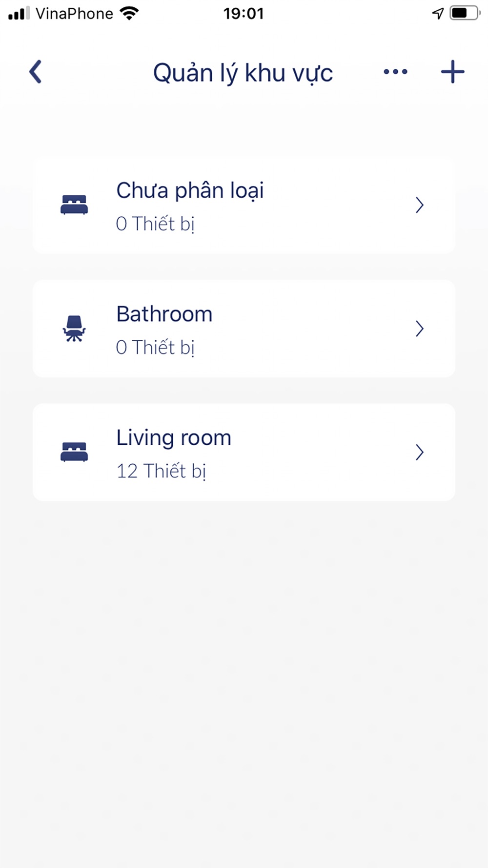Viewport: 488px width, 868px height.
Task: Expand Living room using its chevron
Action: pyautogui.click(x=419, y=453)
